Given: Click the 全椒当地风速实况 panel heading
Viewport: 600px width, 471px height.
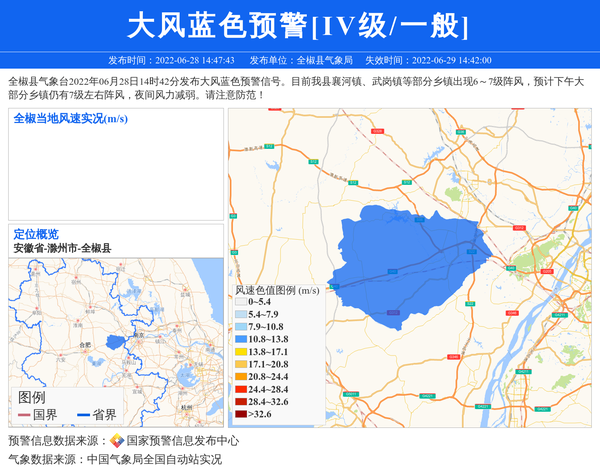Looking at the screenshot, I should (x=70, y=118).
